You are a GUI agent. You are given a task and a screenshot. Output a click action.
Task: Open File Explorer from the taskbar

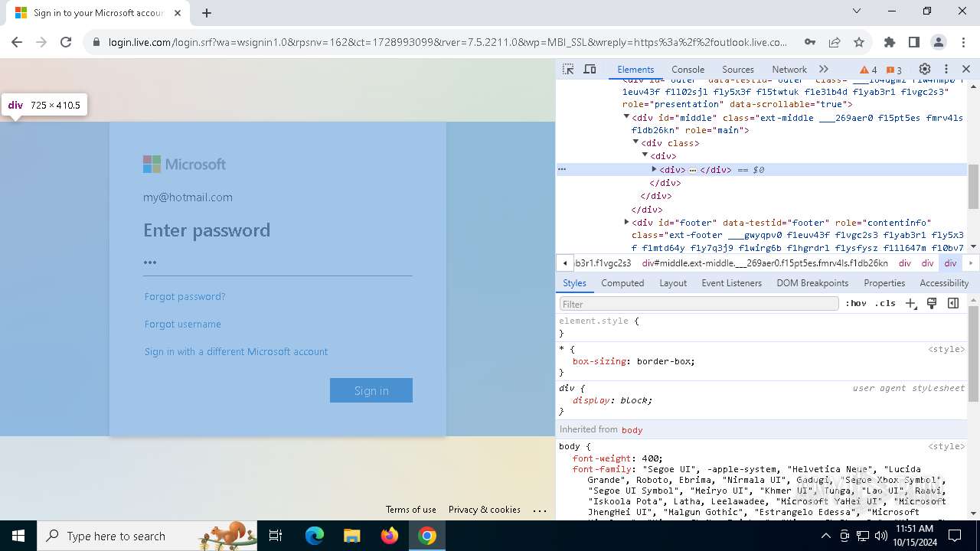(351, 536)
